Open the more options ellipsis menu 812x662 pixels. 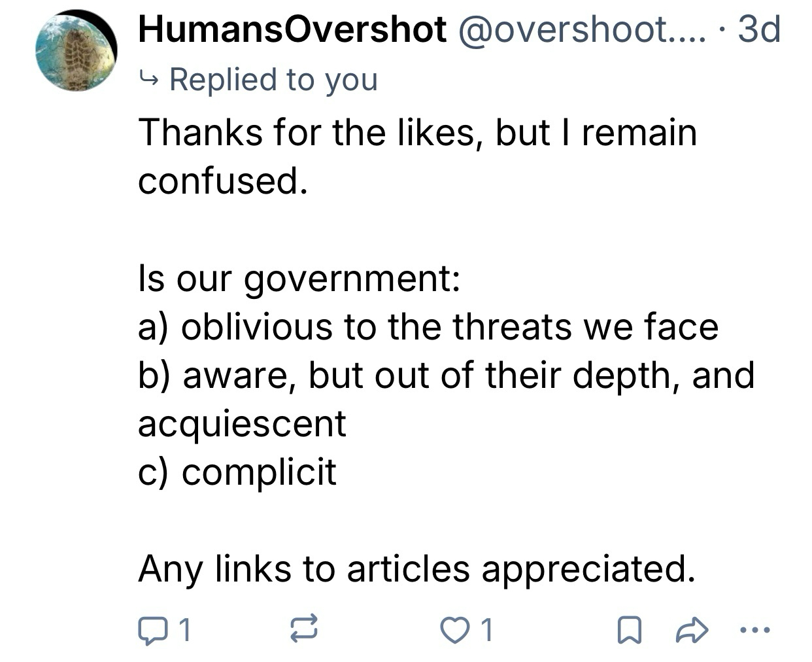(x=756, y=630)
